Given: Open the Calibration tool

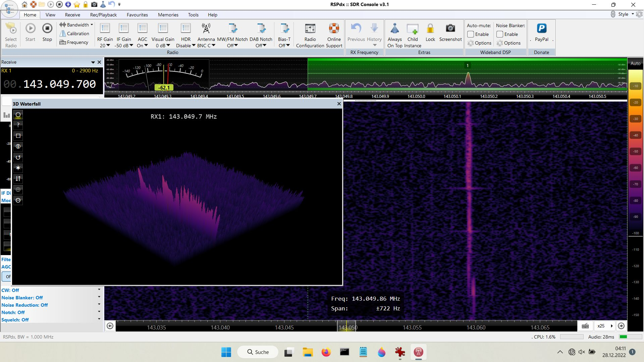Looking at the screenshot, I should [74, 34].
